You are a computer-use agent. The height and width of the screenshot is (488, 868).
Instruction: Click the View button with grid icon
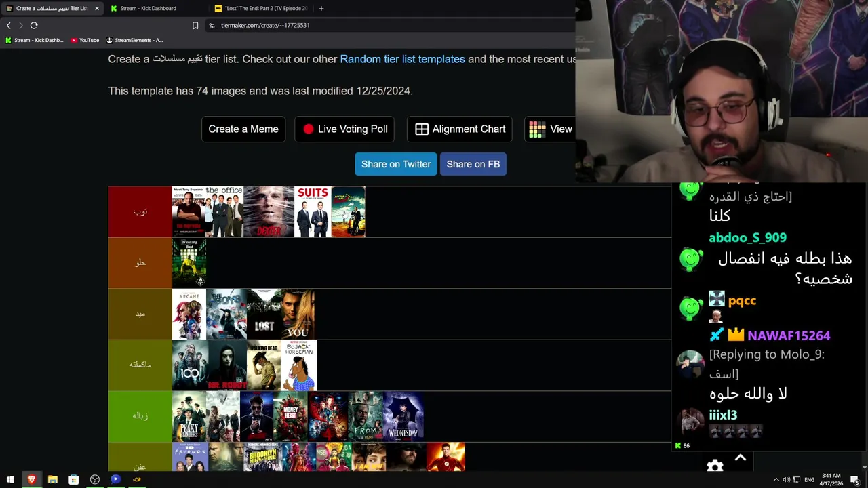(x=550, y=129)
